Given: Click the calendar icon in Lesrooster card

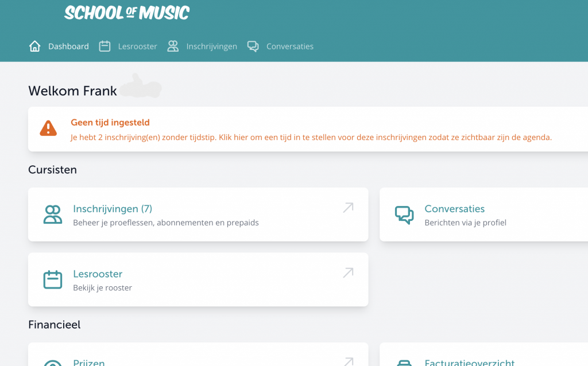Looking at the screenshot, I should pos(53,279).
